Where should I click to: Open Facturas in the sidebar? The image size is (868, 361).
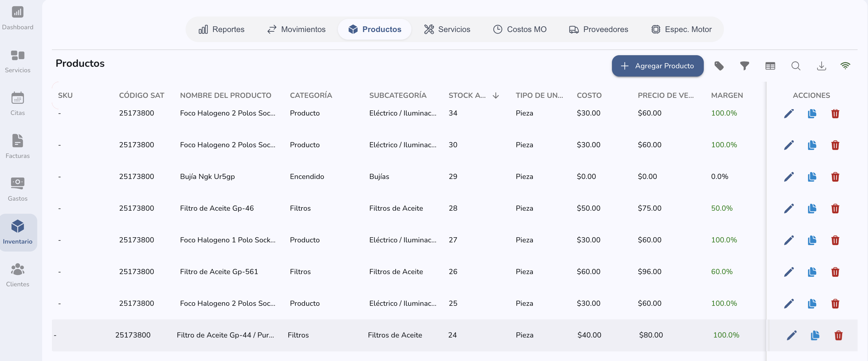pos(17,147)
